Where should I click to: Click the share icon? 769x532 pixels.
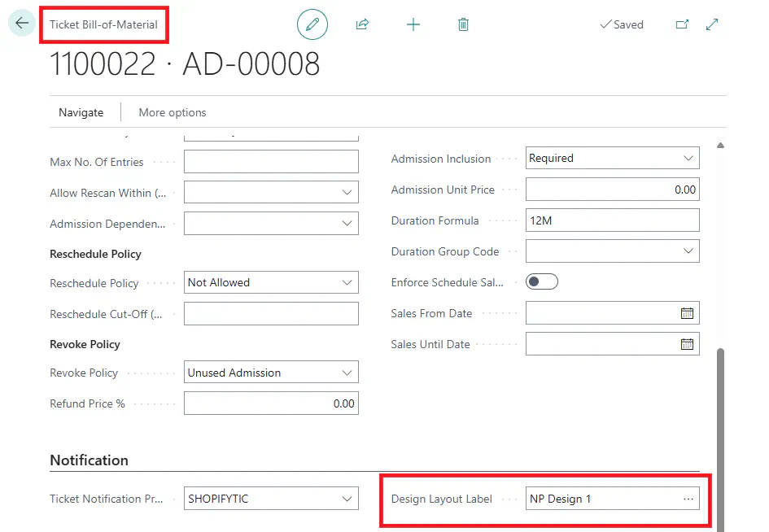click(x=362, y=24)
